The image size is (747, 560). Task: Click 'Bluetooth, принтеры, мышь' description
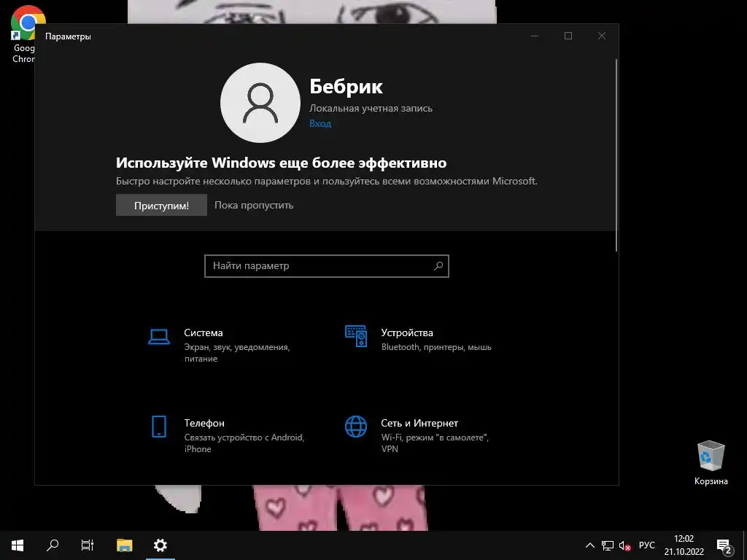coord(436,347)
